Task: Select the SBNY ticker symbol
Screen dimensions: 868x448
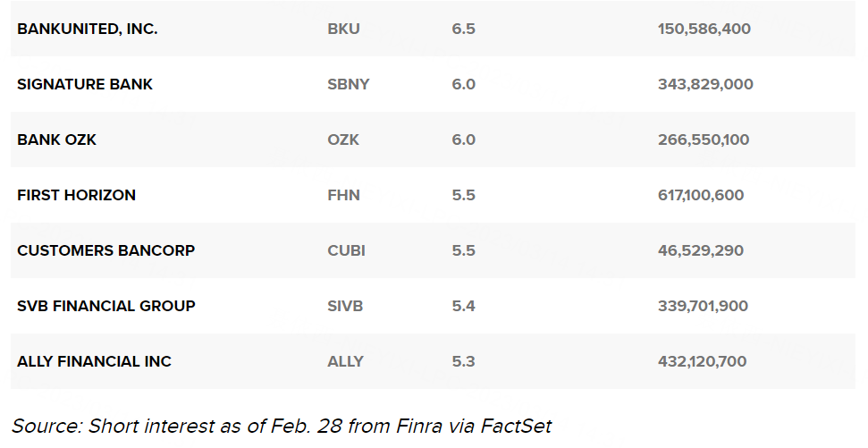Action: tap(349, 84)
